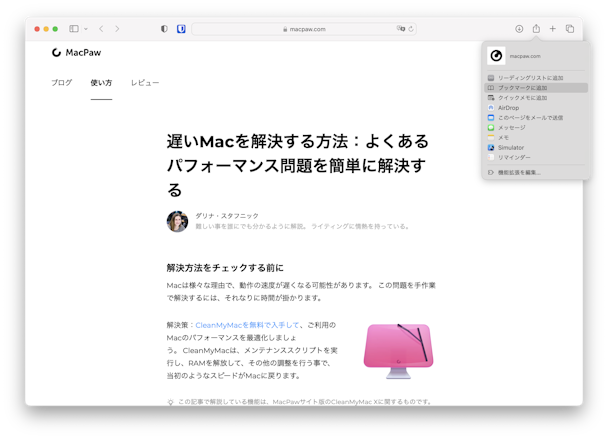608x439 pixels.
Task: Choose このページをメールで送信
Action: (x=536, y=118)
